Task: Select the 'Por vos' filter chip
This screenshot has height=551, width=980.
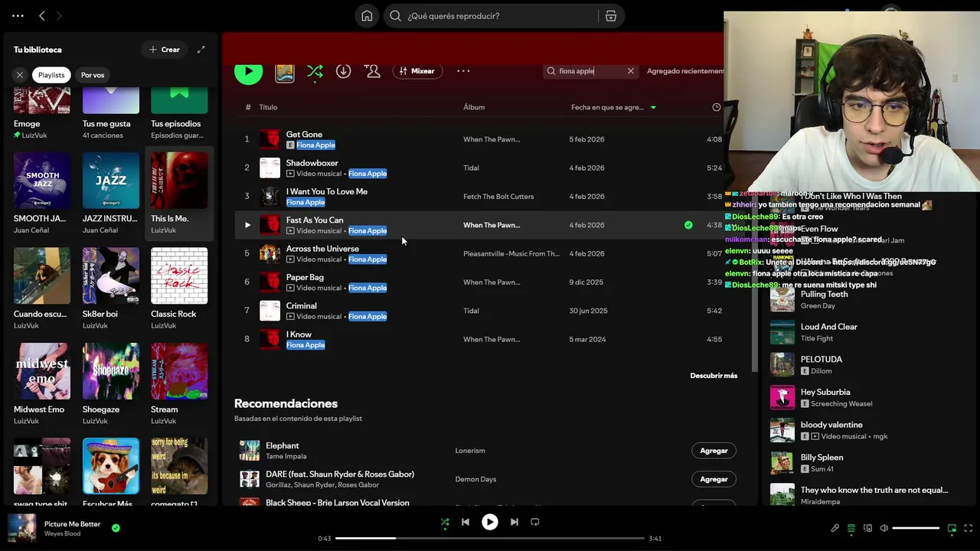Action: [x=93, y=75]
